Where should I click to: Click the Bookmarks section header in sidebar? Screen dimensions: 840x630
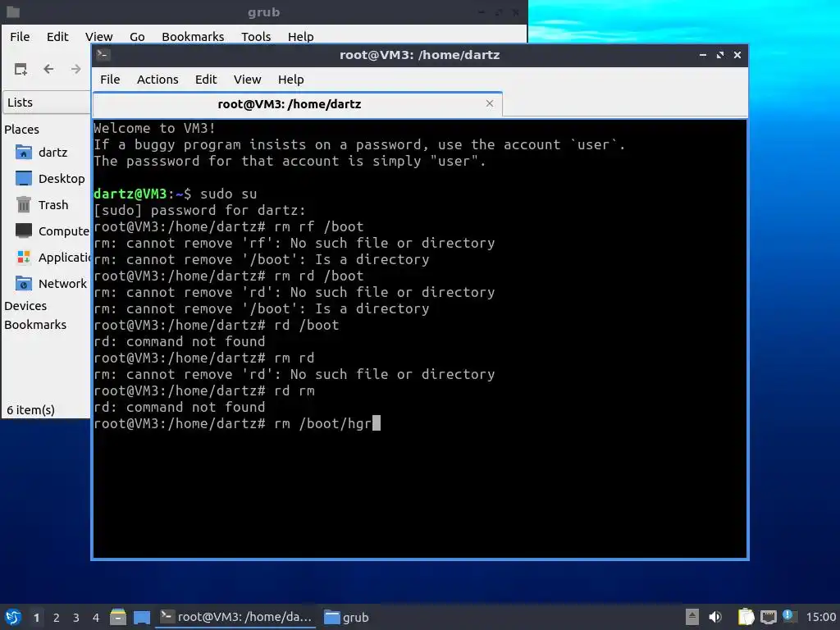(x=35, y=325)
